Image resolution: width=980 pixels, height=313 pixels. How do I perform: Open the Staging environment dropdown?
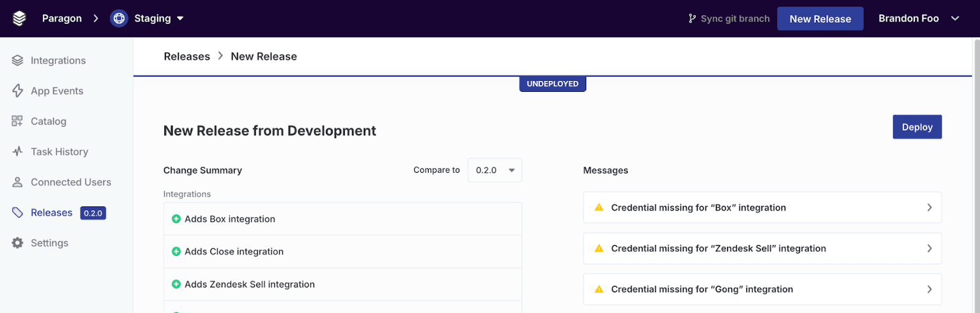tap(180, 18)
